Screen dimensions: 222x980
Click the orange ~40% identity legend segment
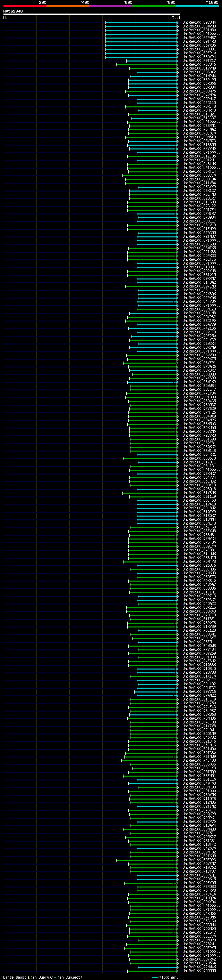tap(68, 6)
